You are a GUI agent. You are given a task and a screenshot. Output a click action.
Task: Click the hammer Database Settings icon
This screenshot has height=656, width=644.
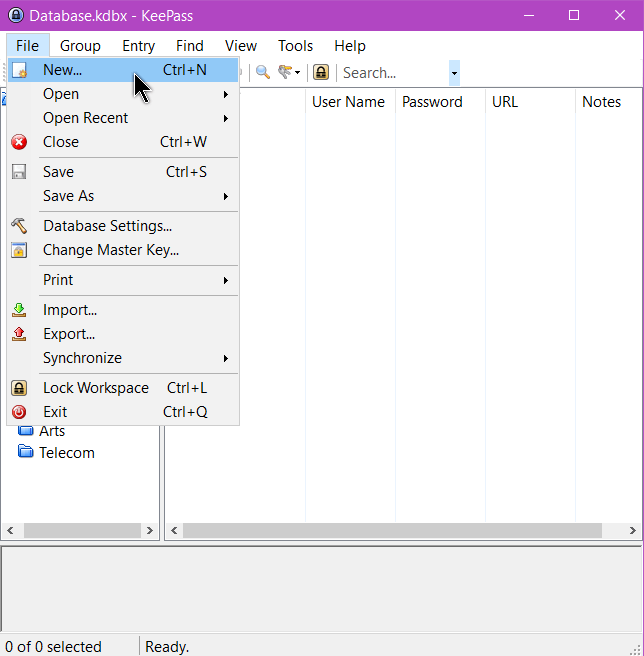(19, 226)
